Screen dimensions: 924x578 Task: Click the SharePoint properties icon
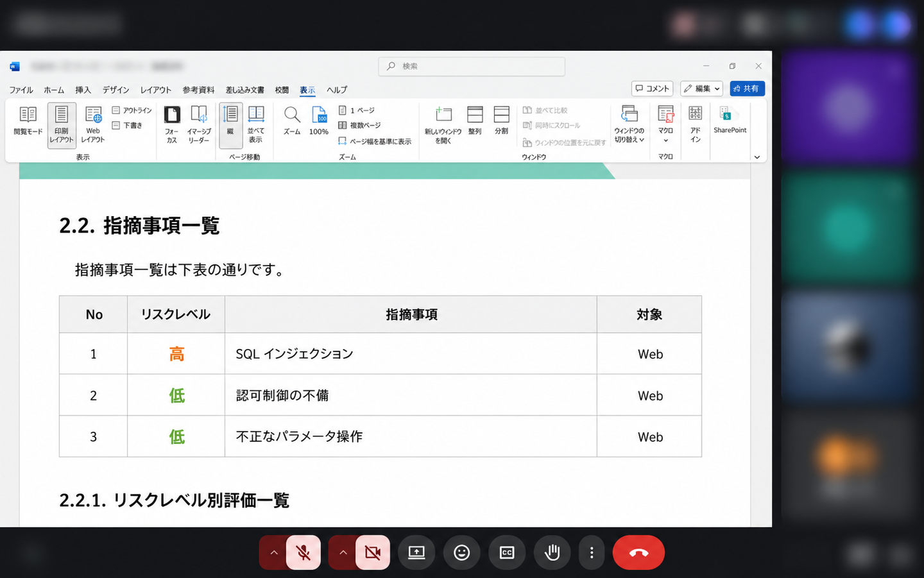[730, 120]
